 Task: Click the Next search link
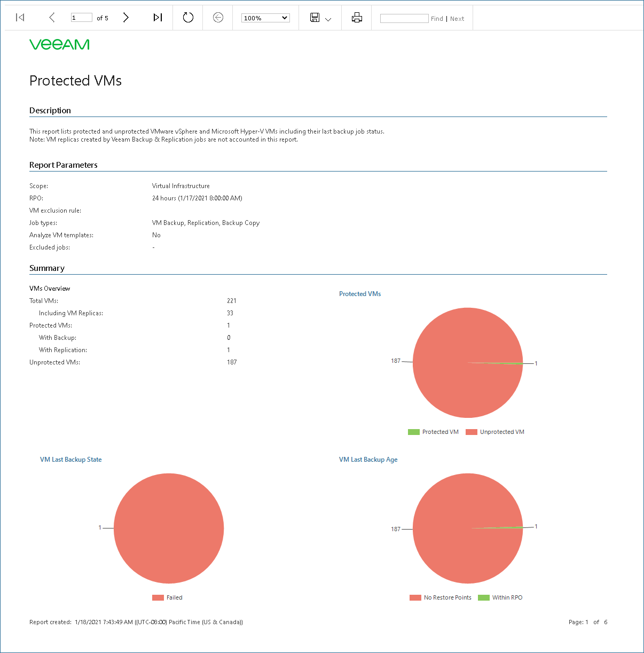[x=457, y=19]
